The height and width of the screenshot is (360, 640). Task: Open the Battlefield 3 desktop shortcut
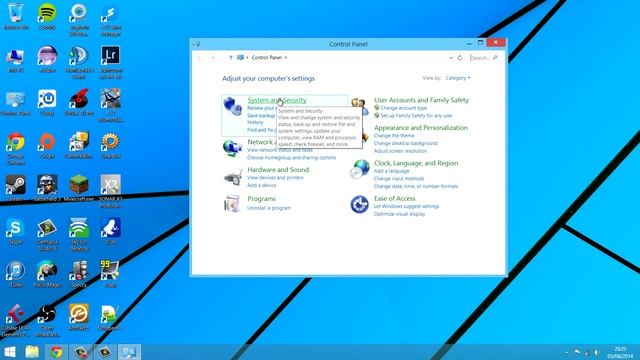(x=47, y=188)
